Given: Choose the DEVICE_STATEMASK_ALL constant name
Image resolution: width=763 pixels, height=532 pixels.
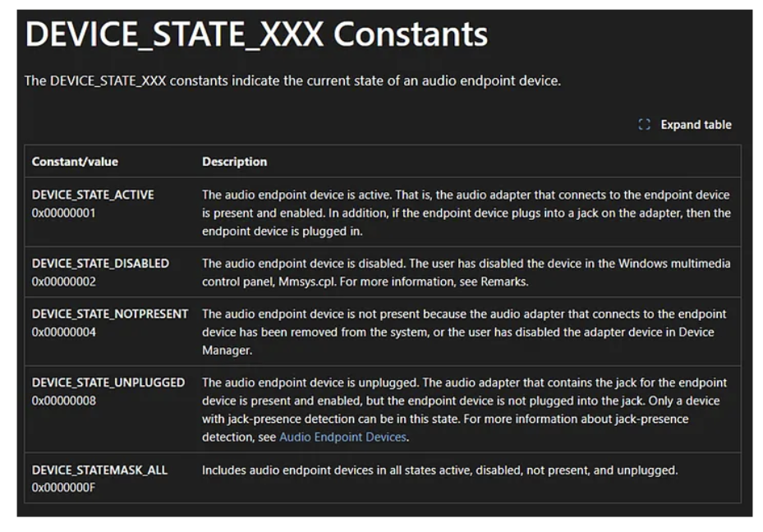Looking at the screenshot, I should click(x=99, y=470).
